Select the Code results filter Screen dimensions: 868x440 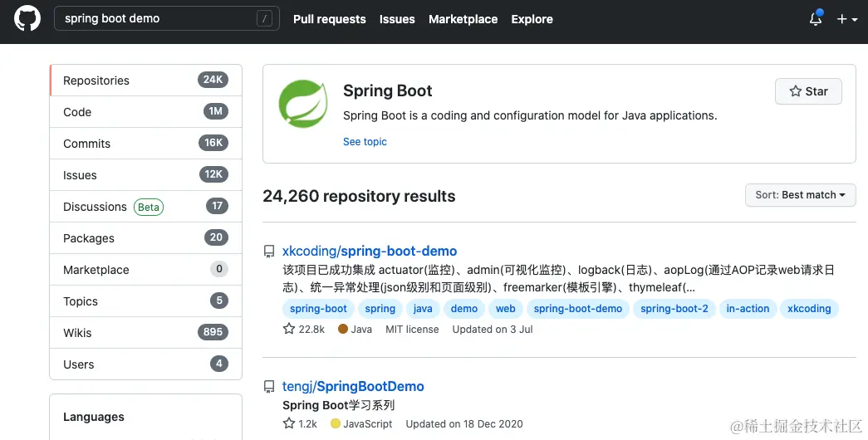coord(145,112)
